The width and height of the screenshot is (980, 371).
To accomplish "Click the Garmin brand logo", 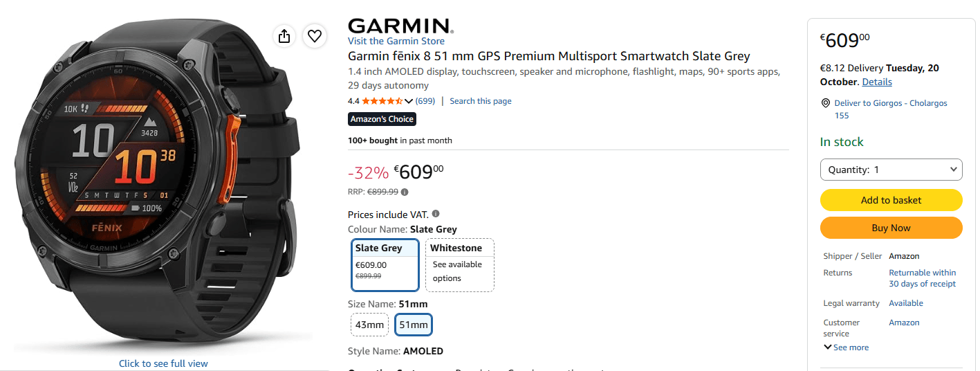I will tap(400, 26).
